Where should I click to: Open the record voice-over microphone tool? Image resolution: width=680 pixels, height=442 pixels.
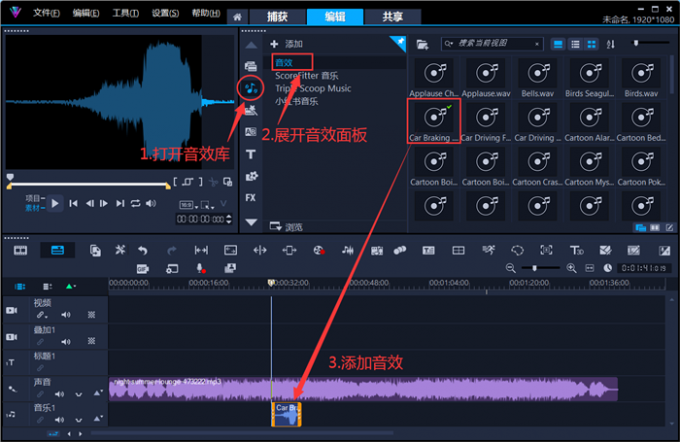(x=200, y=268)
